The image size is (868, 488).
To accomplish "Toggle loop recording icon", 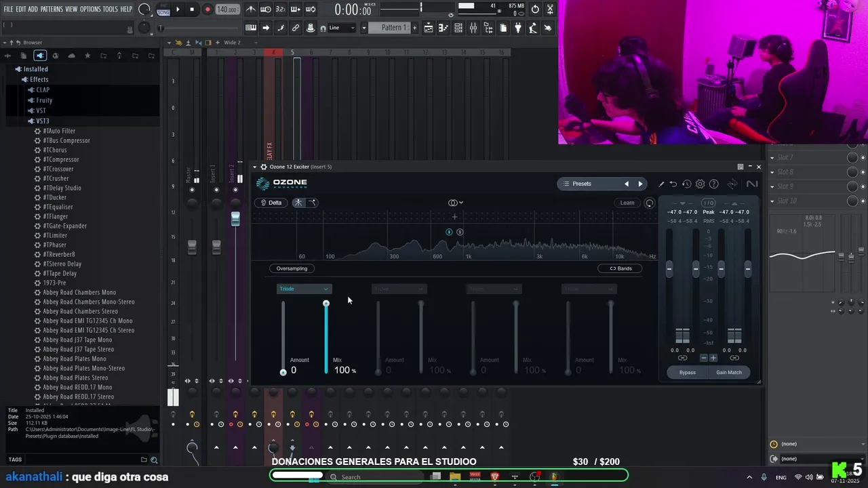I will click(x=311, y=9).
